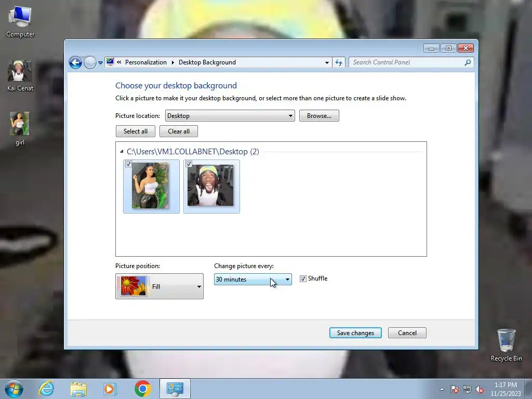This screenshot has height=399, width=532.
Task: Open Windows Explorer from the taskbar
Action: click(x=78, y=389)
